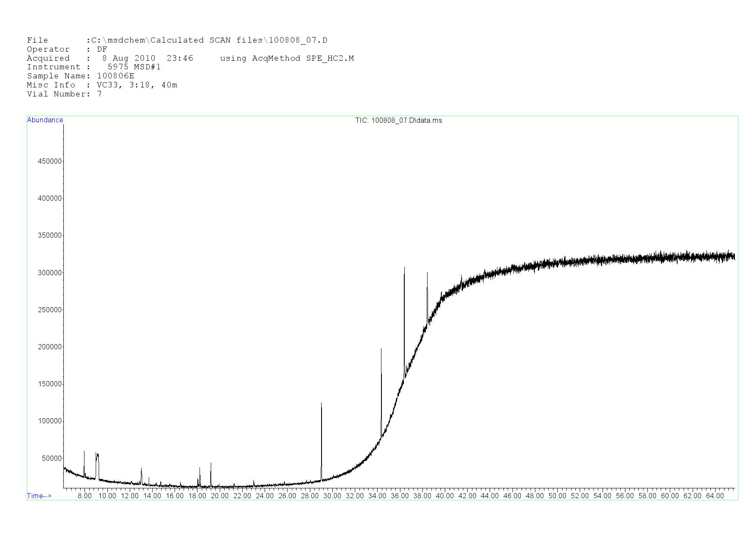
Task: Click the 450000 abundance tick label
Action: coord(50,161)
